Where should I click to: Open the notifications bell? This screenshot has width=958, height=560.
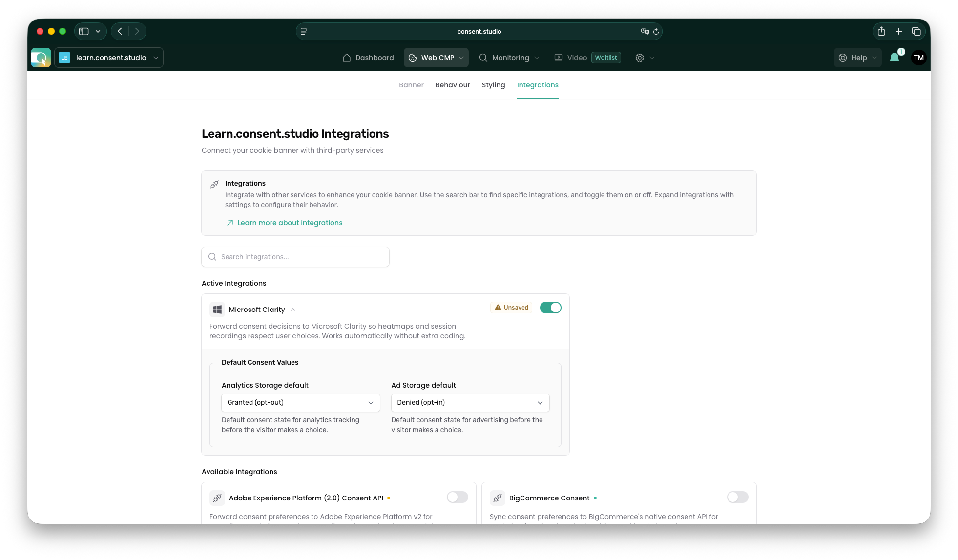[895, 58]
